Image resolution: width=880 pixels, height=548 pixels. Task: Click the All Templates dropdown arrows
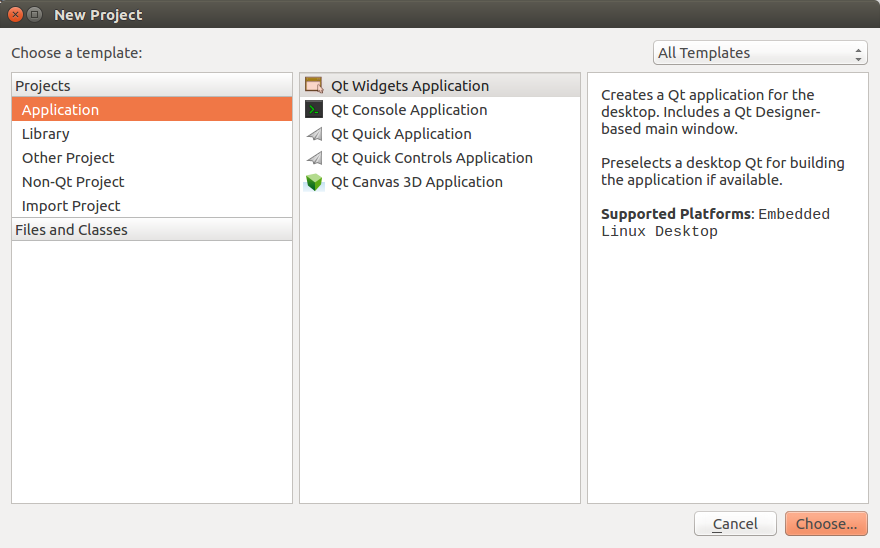(x=859, y=53)
